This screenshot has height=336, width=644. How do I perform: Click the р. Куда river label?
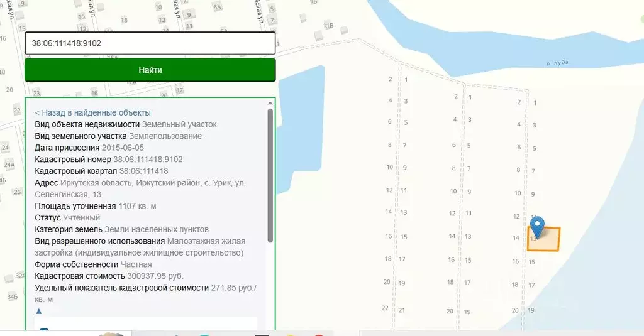click(557, 63)
